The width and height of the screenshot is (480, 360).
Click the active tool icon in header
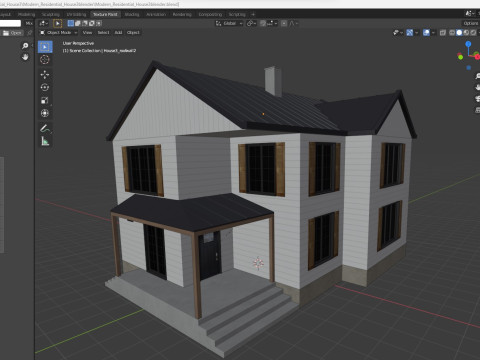(57, 23)
